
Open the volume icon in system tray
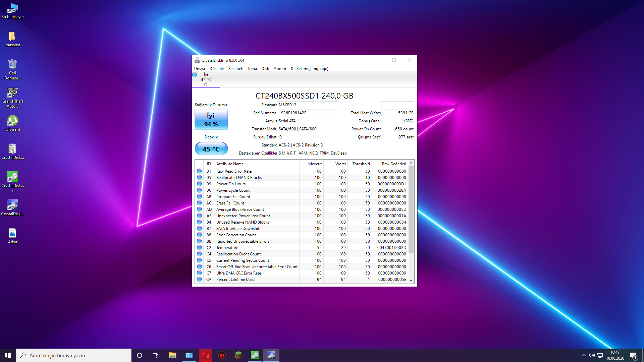(x=592, y=355)
